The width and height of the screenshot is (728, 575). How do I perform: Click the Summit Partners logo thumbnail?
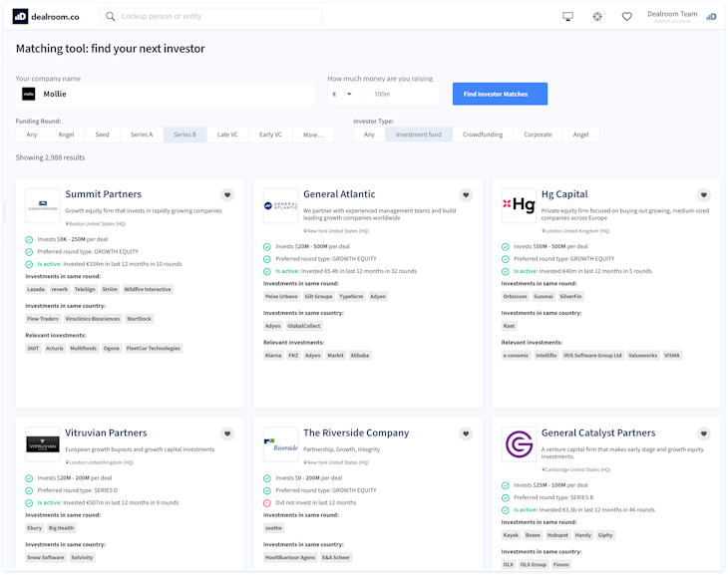coord(43,205)
